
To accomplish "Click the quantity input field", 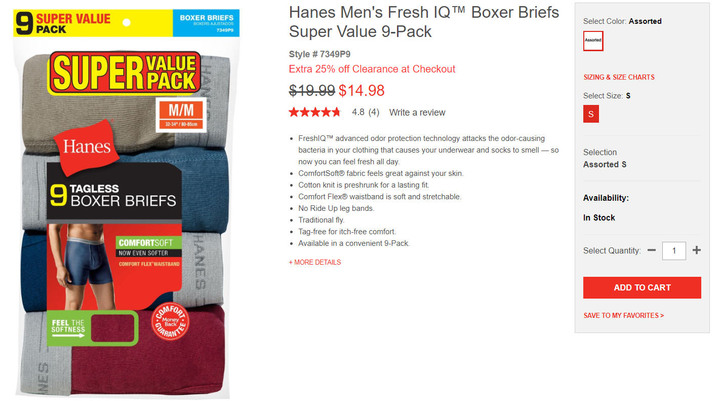I will 674,251.
